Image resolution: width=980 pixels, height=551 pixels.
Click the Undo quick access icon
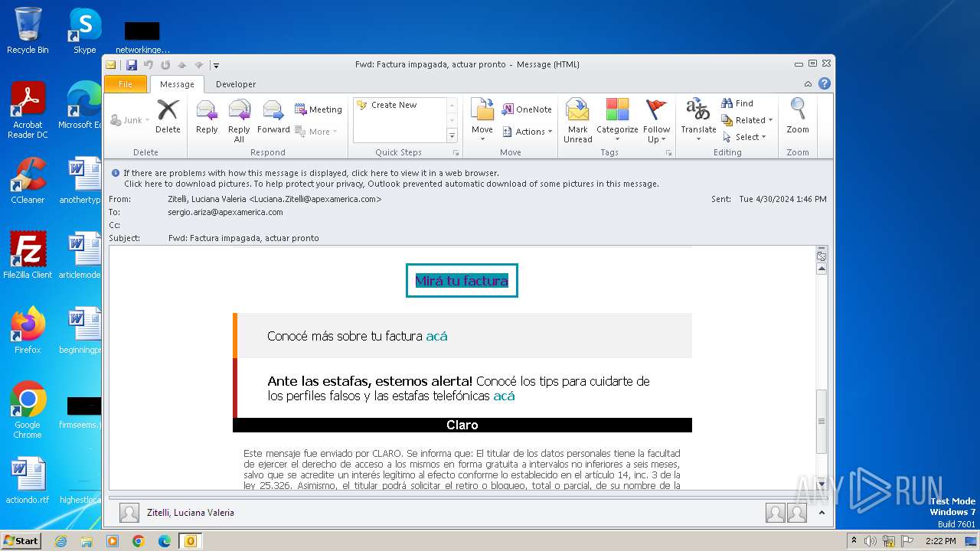pos(149,65)
